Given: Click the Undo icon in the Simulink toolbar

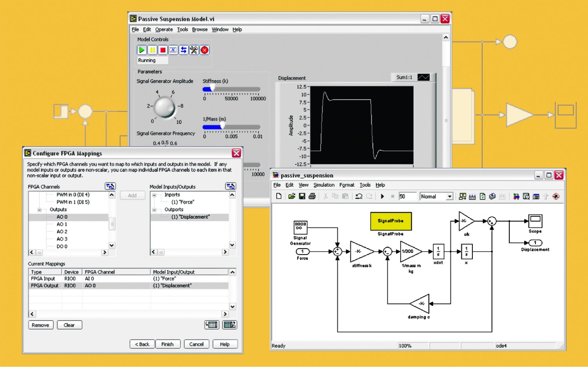Looking at the screenshot, I should point(359,196).
